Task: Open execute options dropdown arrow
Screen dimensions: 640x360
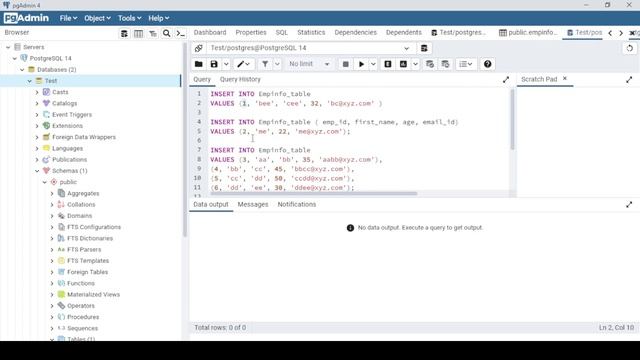Action: coord(373,64)
